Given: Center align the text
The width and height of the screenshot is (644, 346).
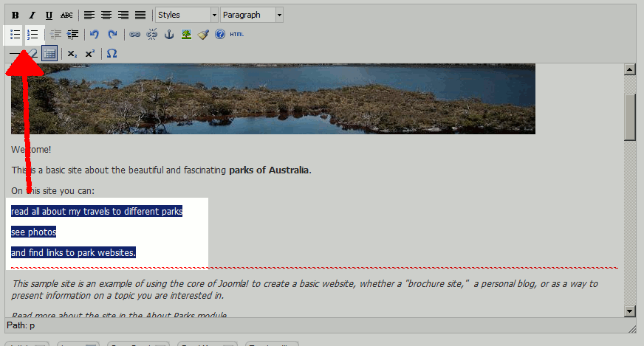Looking at the screenshot, I should coord(106,15).
